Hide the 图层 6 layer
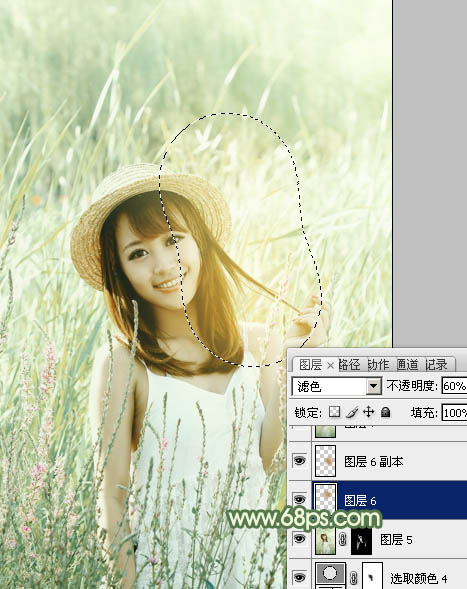This screenshot has height=589, width=467. (299, 499)
